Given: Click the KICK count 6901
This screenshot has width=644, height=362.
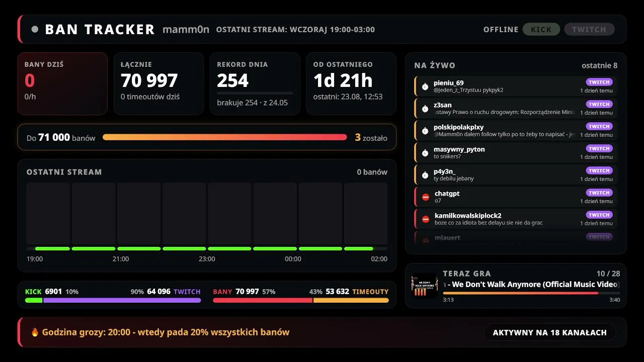Looking at the screenshot, I should (53, 292).
